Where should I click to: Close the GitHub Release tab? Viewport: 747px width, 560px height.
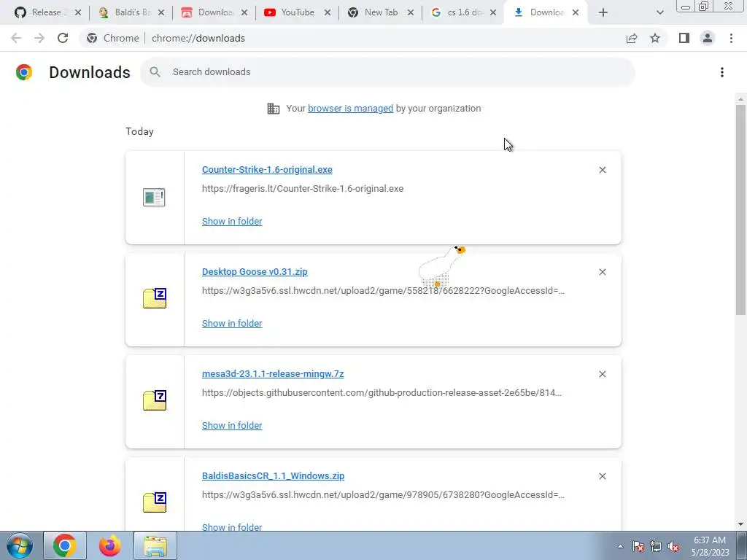[x=77, y=12]
